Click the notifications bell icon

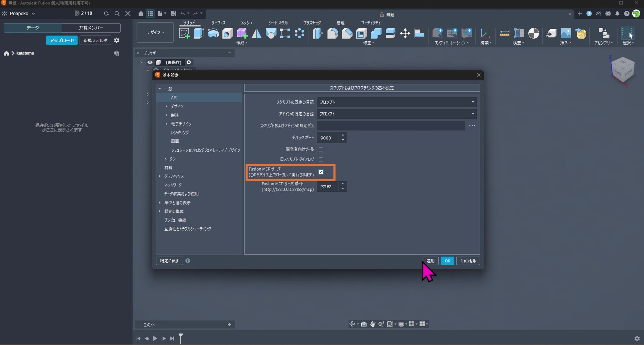[617, 14]
